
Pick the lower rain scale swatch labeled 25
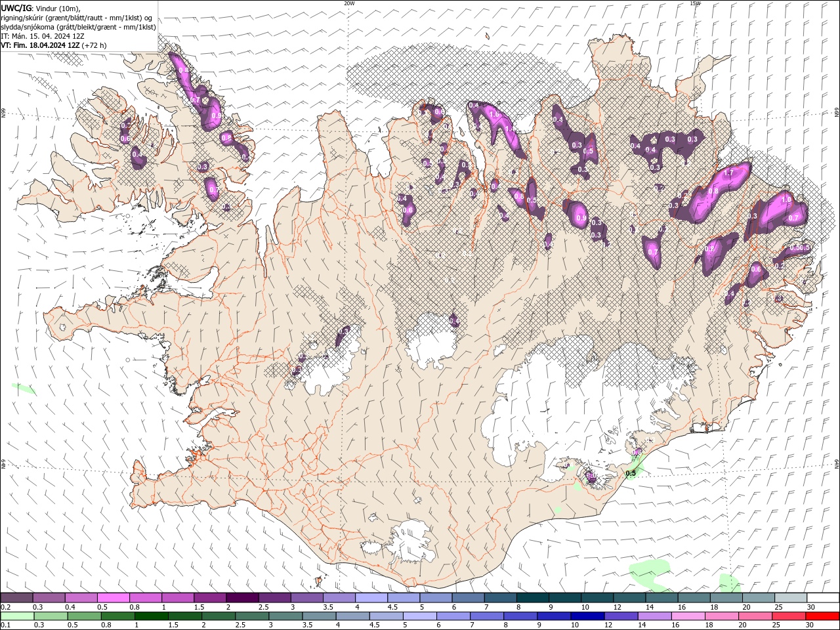tap(788, 616)
